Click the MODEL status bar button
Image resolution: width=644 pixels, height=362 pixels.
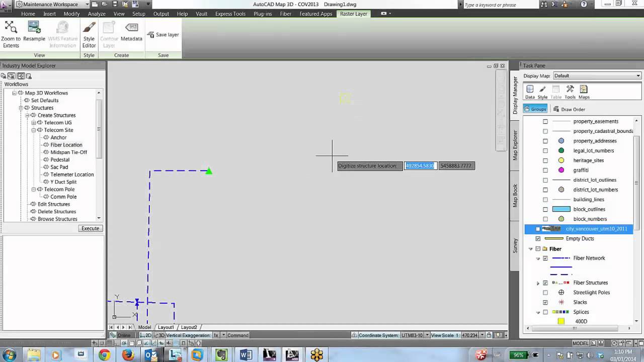580,343
